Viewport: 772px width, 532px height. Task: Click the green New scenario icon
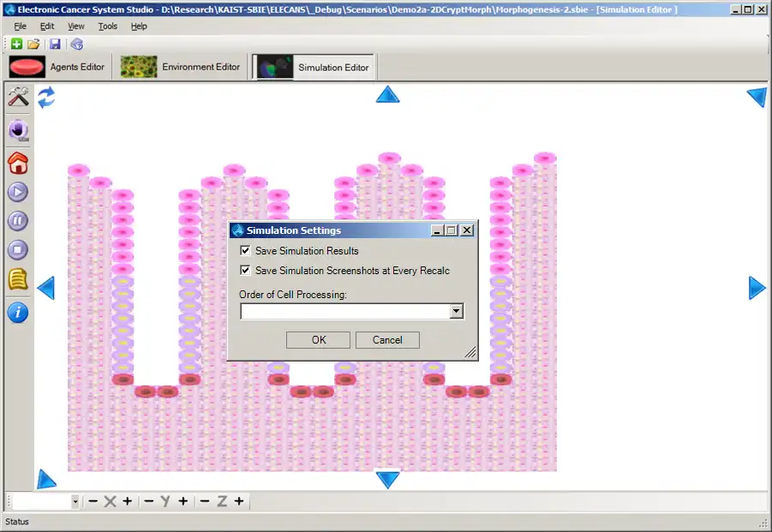(16, 45)
